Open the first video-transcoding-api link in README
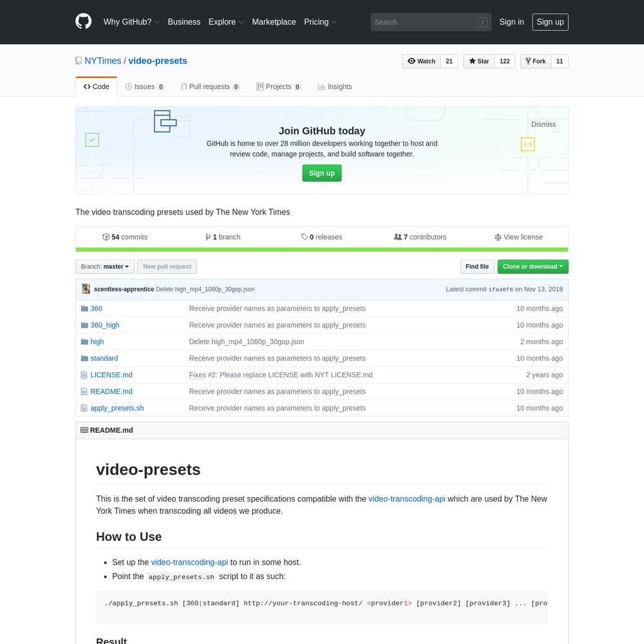Viewport: 644px width, 644px height. coord(406,498)
